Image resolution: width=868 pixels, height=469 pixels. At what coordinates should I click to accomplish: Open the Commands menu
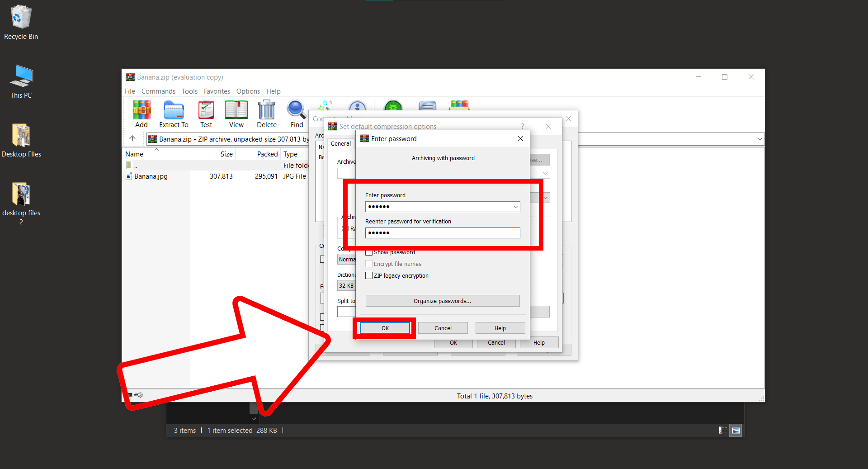(x=158, y=91)
